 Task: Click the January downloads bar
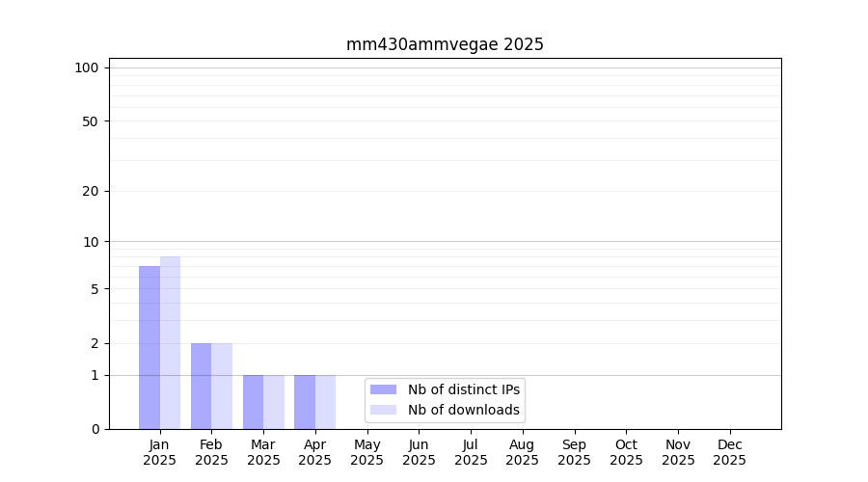[170, 342]
